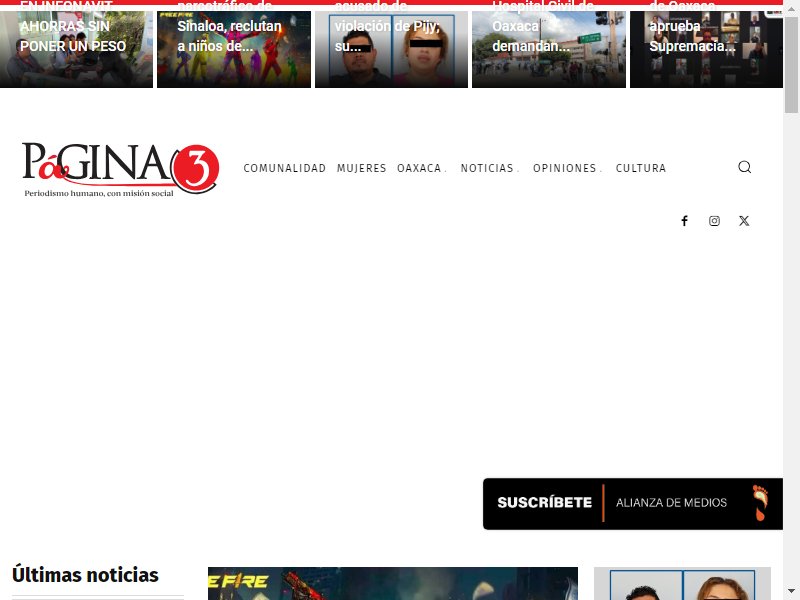800x600 pixels.
Task: Click the scrollbar down arrow
Action: [791, 591]
